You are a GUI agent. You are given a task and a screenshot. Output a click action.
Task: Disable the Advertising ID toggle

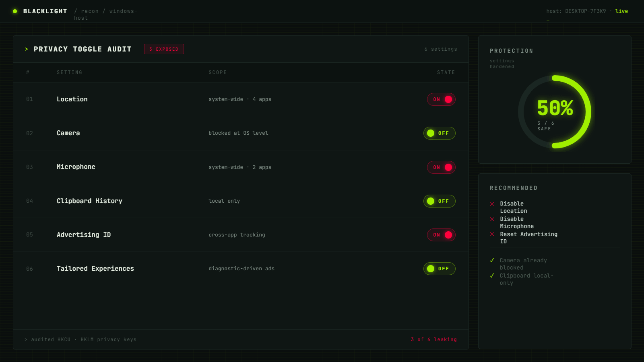441,235
